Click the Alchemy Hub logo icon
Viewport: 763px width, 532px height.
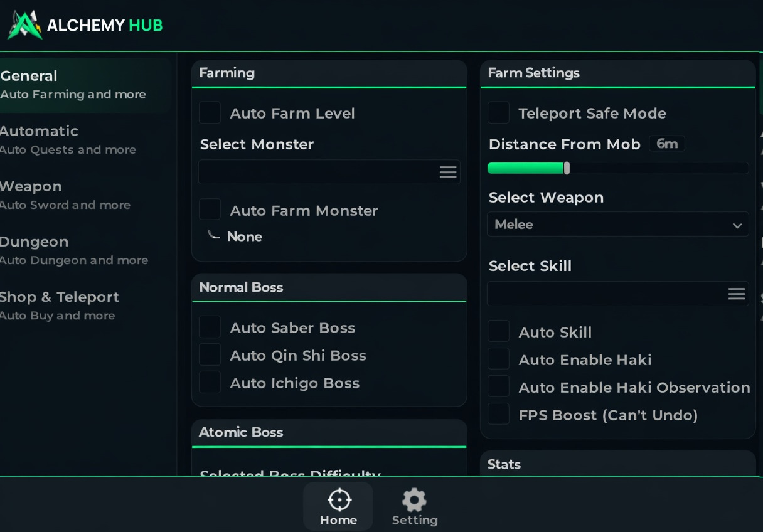click(x=24, y=26)
